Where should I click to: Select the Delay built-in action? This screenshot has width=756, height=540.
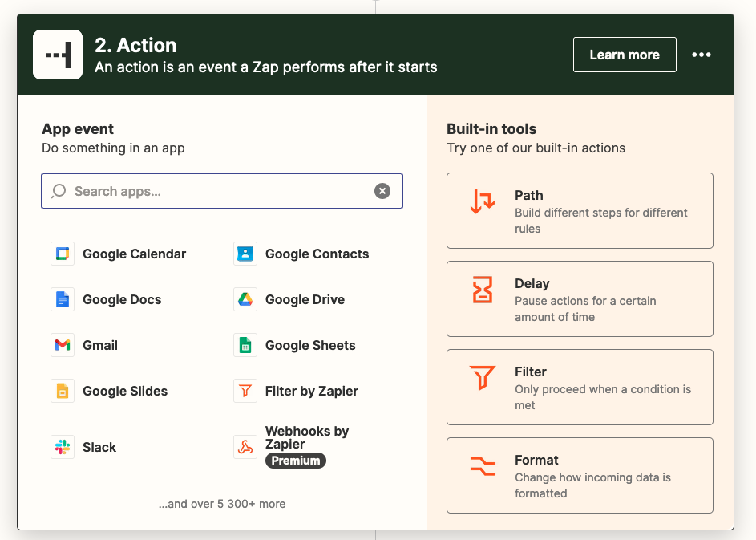(x=579, y=299)
